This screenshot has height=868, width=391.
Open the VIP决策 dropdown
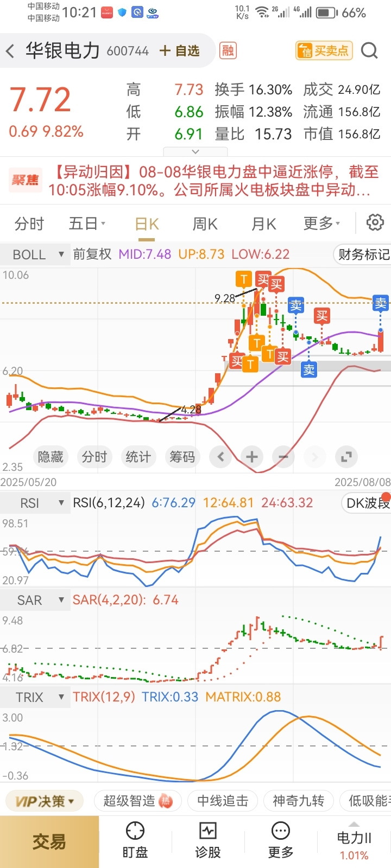pos(45,801)
